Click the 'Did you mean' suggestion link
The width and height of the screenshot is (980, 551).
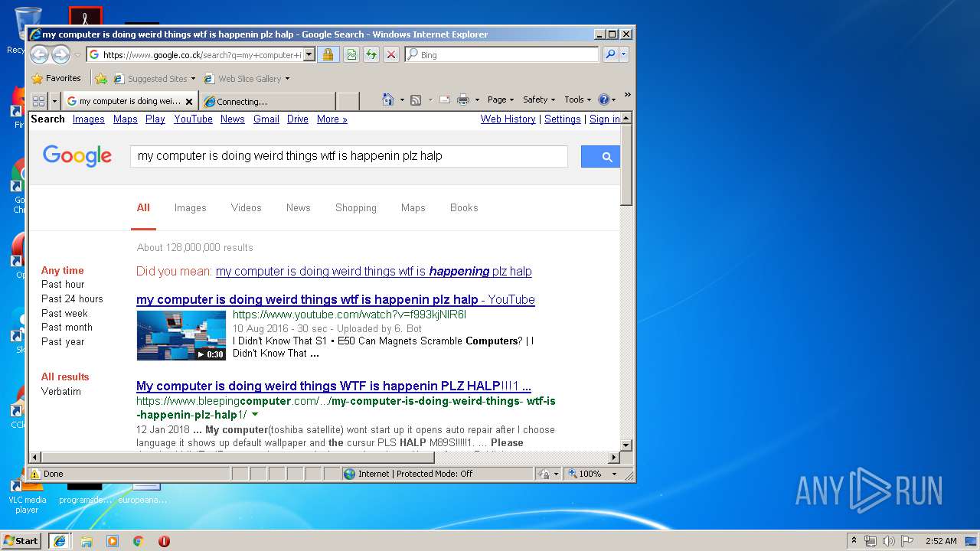tap(374, 271)
